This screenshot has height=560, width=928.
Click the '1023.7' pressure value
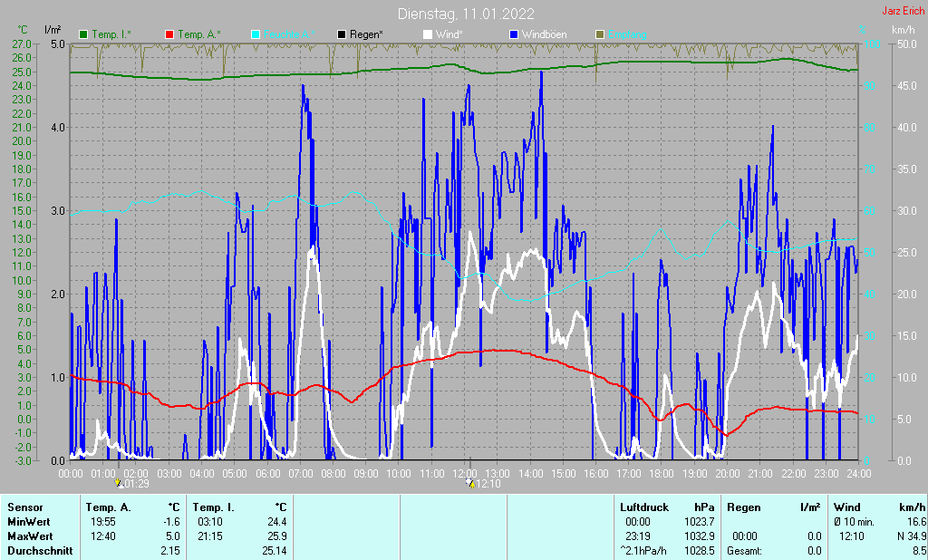[x=700, y=522]
